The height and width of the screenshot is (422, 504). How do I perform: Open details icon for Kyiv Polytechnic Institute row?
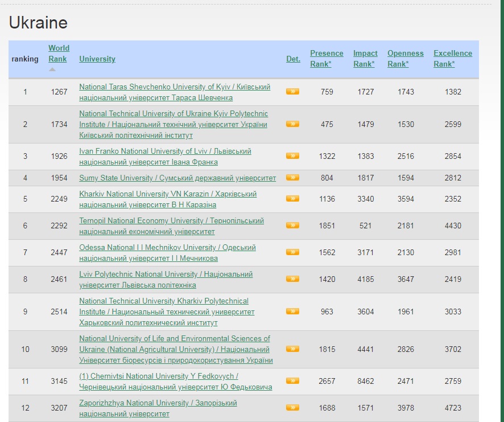coord(292,124)
